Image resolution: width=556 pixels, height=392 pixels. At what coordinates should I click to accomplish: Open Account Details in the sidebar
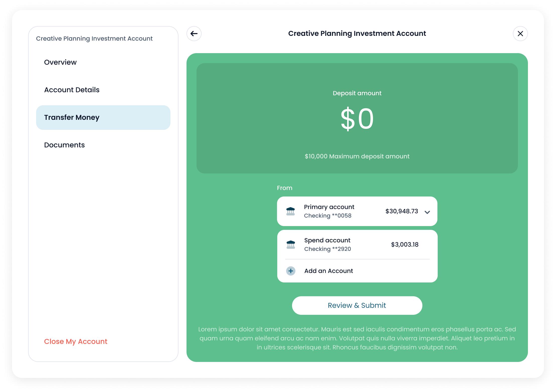point(103,90)
